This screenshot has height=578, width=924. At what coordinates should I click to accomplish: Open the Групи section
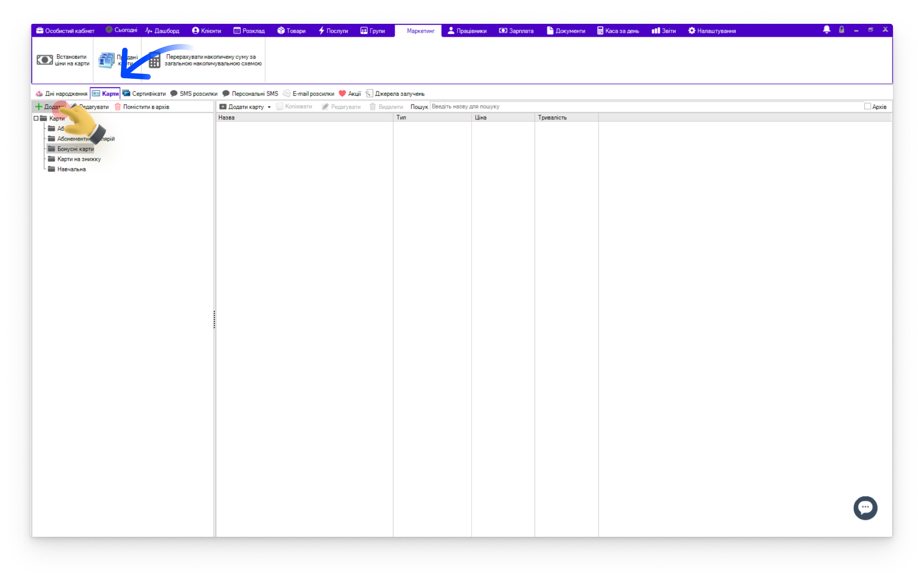(x=372, y=31)
